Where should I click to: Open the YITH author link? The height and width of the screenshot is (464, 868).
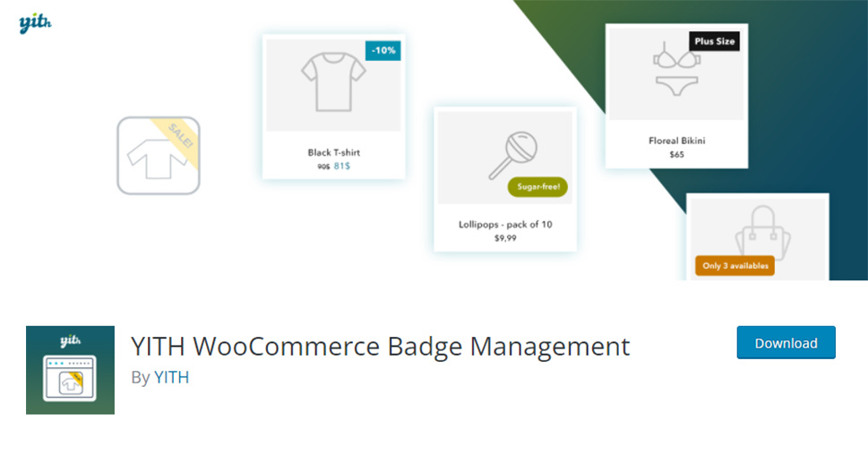coord(172,377)
